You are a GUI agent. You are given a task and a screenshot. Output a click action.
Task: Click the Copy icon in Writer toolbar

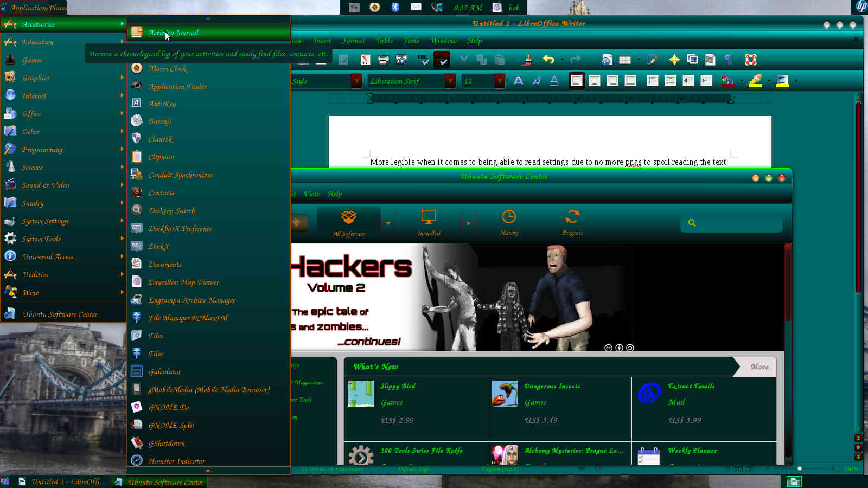(481, 60)
